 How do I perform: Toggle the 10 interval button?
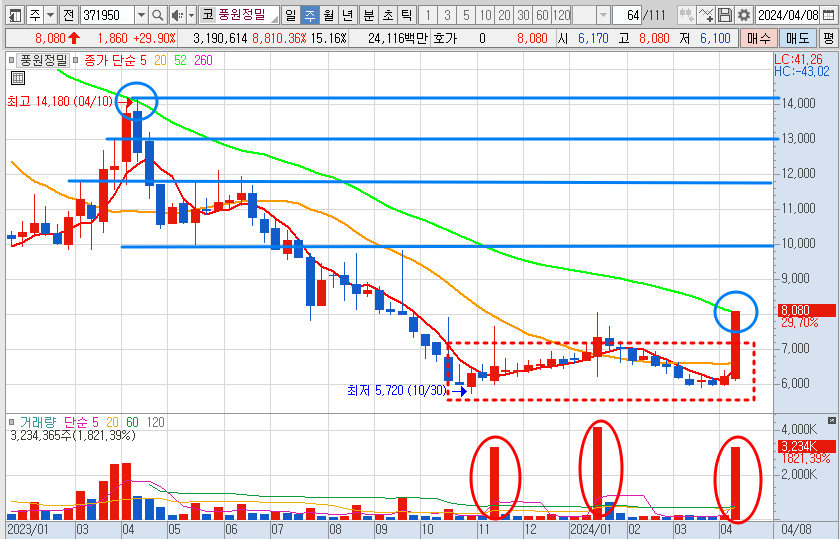point(485,15)
